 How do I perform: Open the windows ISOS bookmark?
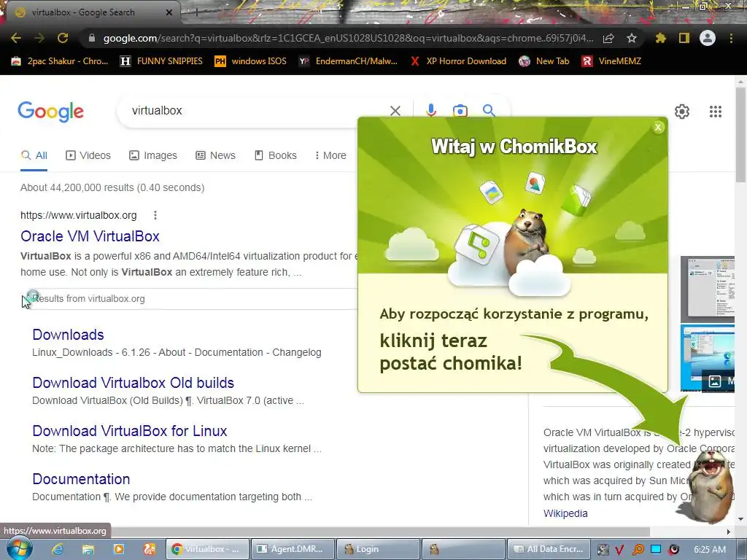click(251, 61)
